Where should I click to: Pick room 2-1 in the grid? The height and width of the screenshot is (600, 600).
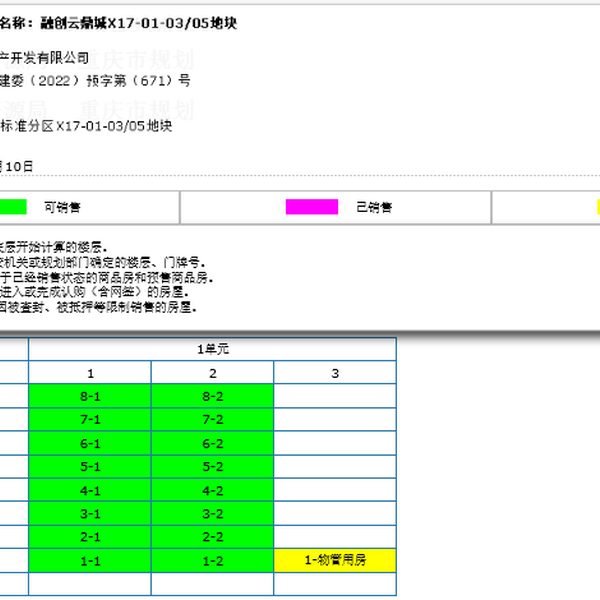[90, 537]
